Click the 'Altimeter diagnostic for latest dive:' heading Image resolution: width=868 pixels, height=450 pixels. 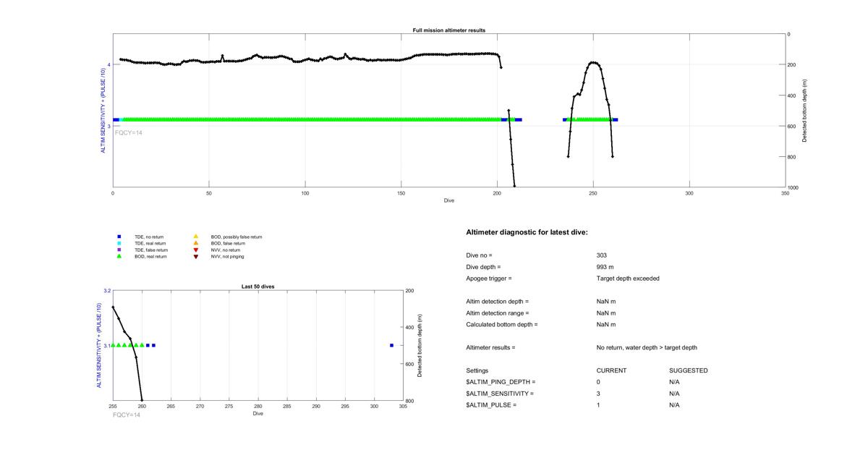(x=527, y=232)
